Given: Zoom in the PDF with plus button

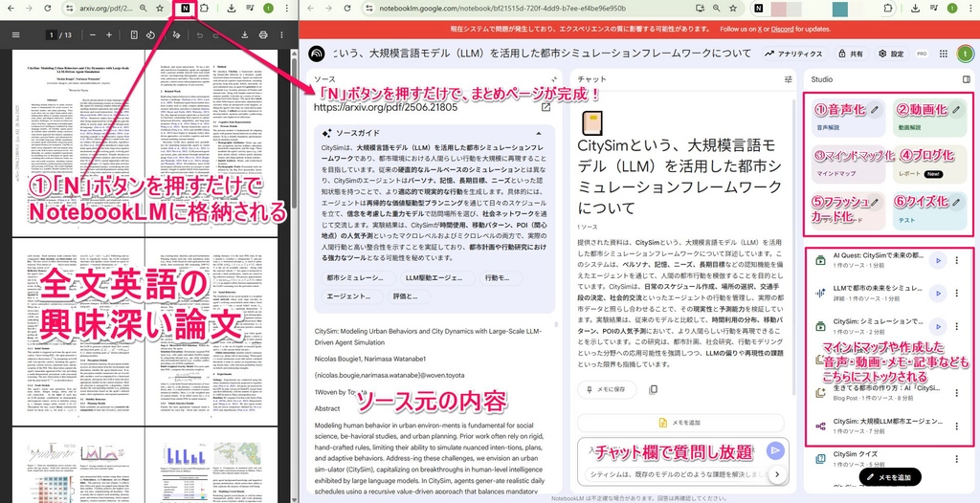Looking at the screenshot, I should tap(109, 35).
